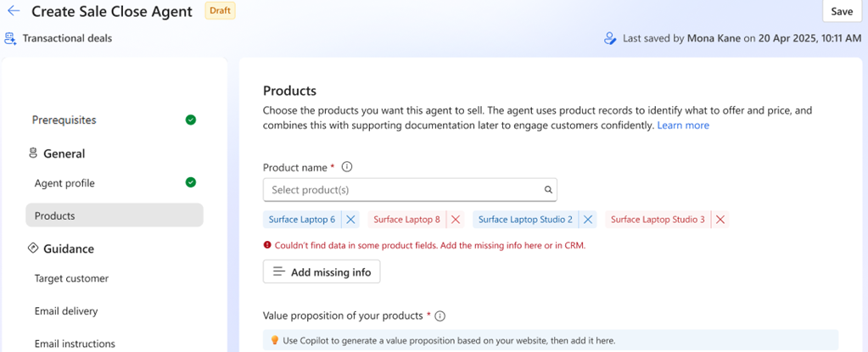Click the Guidance section icon
The width and height of the screenshot is (868, 352).
coord(33,249)
